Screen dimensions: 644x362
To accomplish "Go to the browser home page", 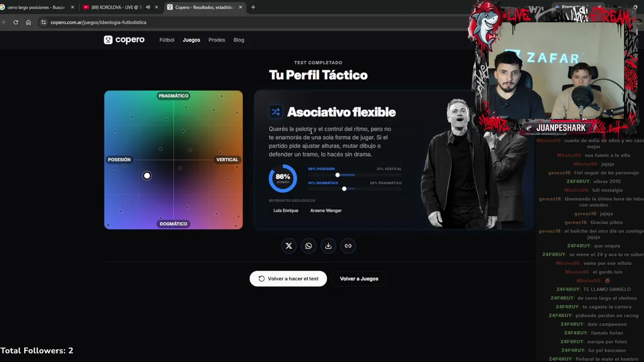I will (28, 22).
